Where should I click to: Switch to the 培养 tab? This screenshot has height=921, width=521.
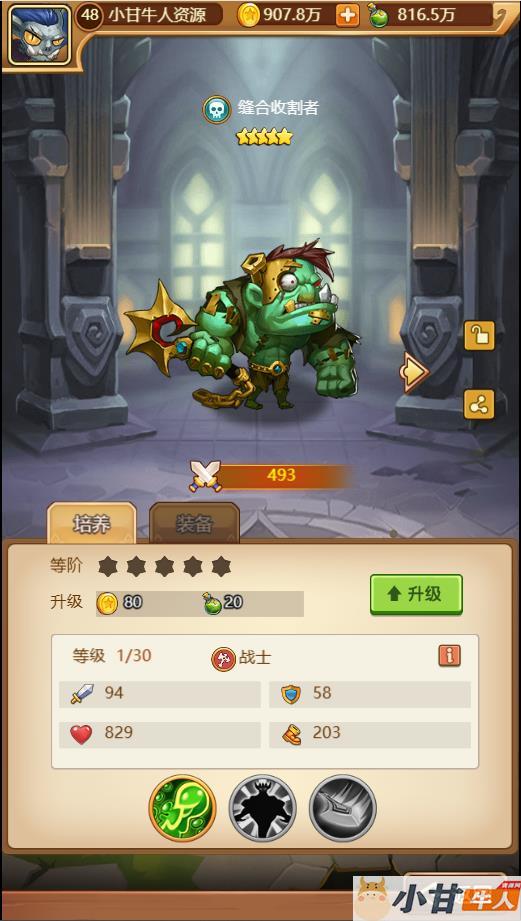coord(92,523)
